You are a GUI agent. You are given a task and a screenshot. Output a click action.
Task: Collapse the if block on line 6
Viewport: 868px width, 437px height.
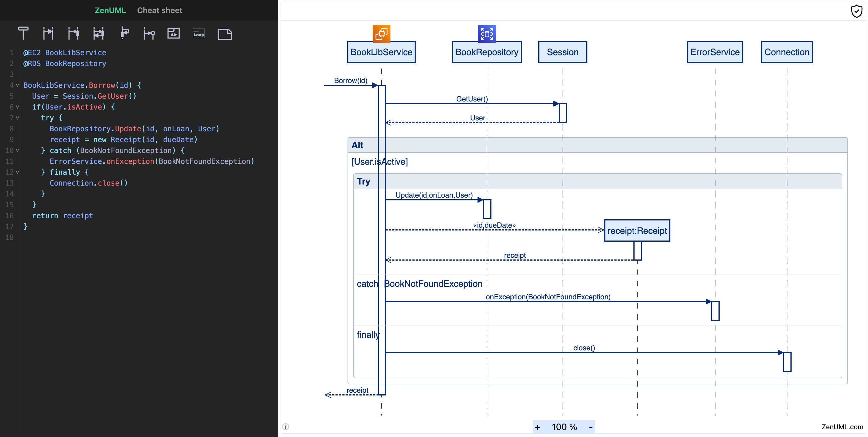click(x=18, y=107)
